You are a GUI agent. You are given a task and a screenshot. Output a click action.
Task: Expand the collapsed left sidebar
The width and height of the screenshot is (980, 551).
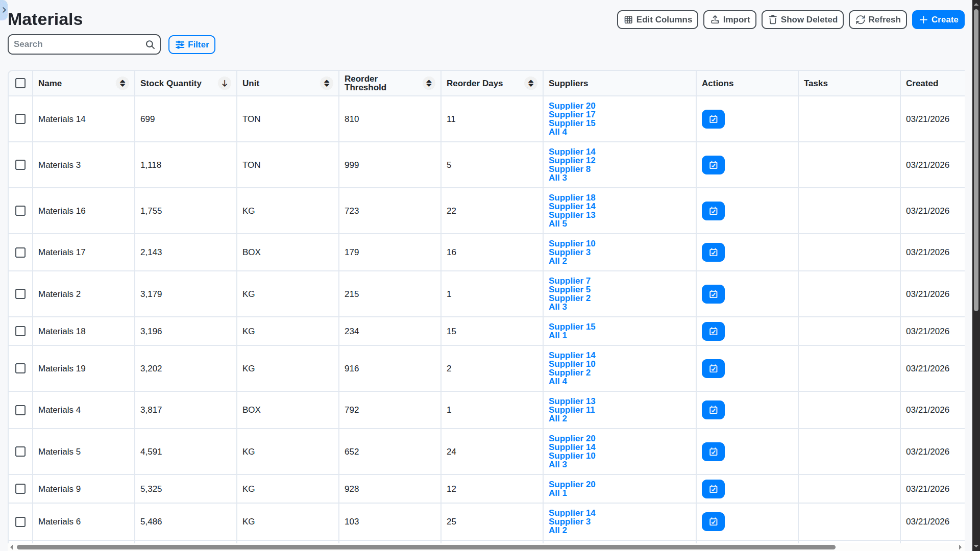tap(4, 10)
